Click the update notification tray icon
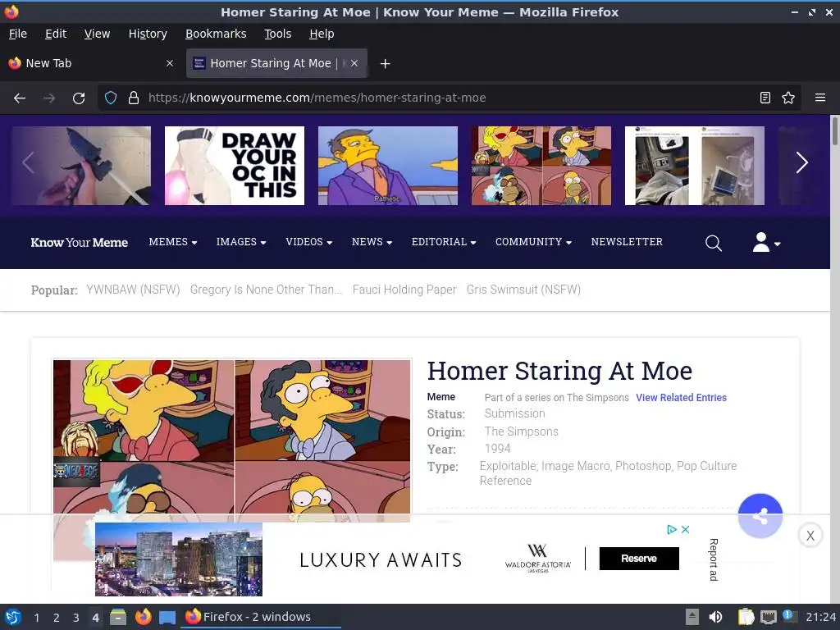Screen dimensions: 840x630 pos(789,616)
